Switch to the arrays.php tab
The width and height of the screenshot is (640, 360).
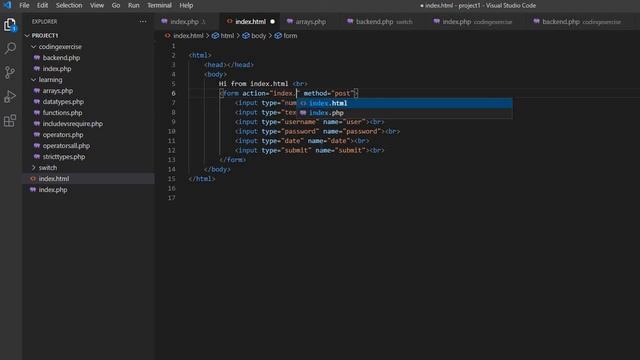(x=310, y=22)
